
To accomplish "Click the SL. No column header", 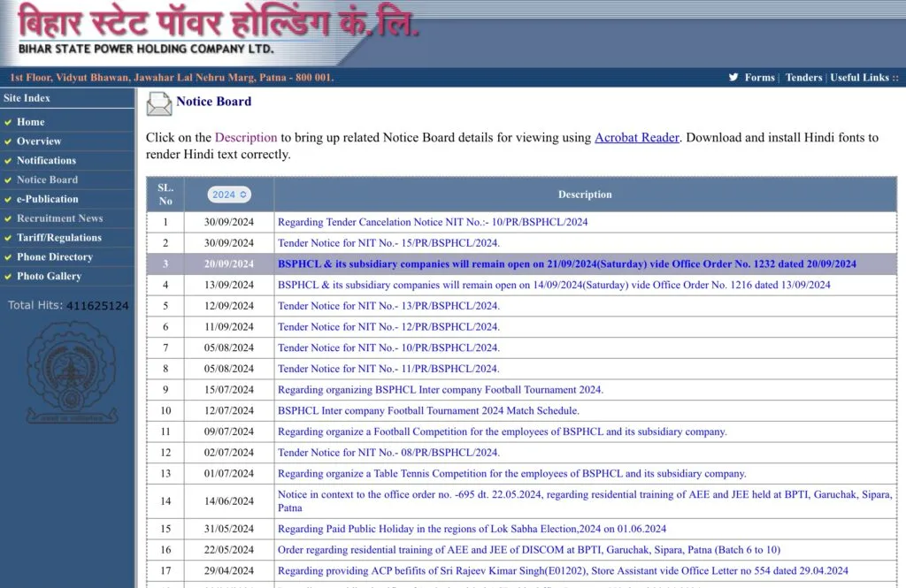I will pos(165,195).
